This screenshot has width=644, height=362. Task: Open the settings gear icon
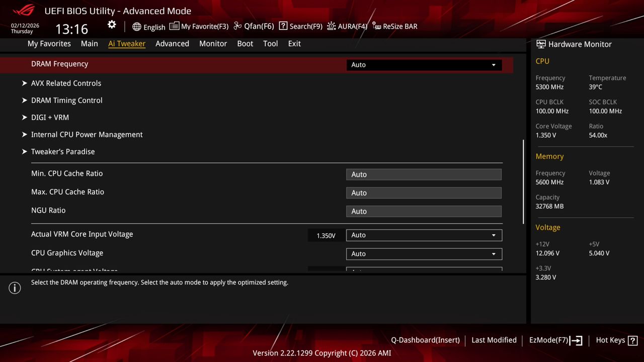pyautogui.click(x=112, y=24)
